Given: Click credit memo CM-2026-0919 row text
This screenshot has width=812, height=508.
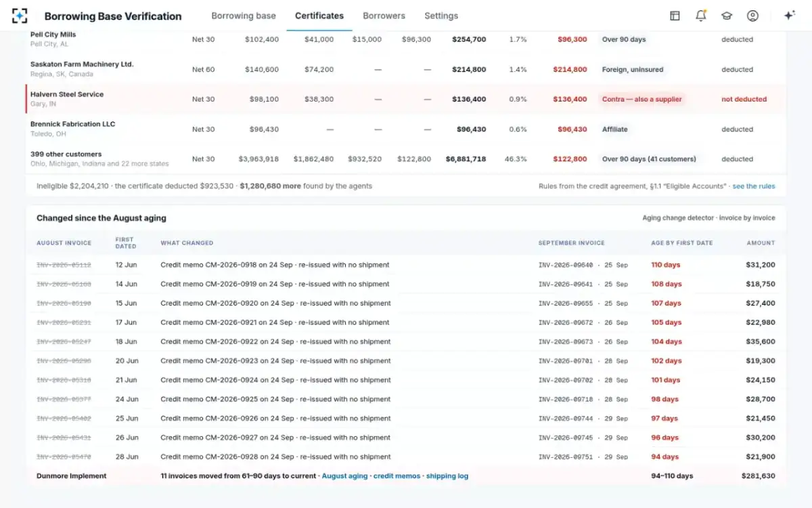Looking at the screenshot, I should pyautogui.click(x=275, y=284).
